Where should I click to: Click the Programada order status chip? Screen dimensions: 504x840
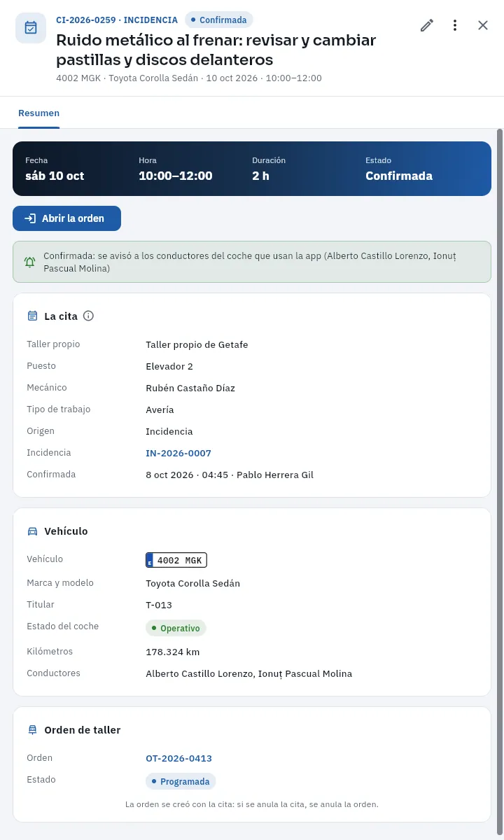(181, 781)
